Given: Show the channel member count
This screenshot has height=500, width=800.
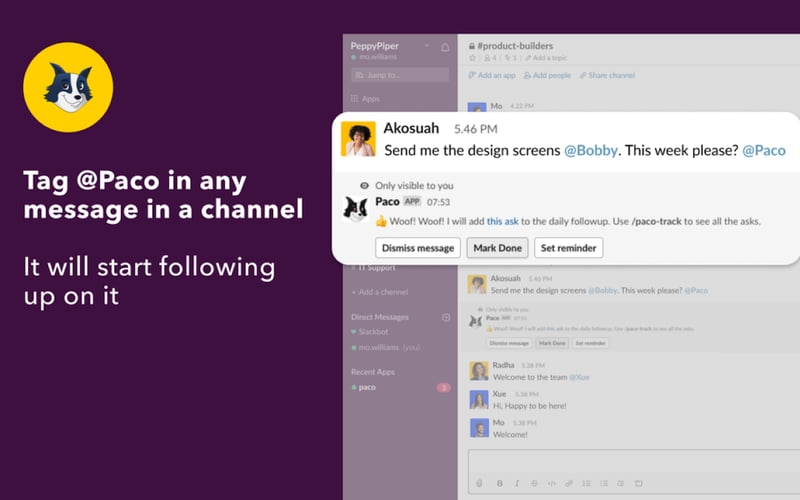Looking at the screenshot, I should coord(490,58).
